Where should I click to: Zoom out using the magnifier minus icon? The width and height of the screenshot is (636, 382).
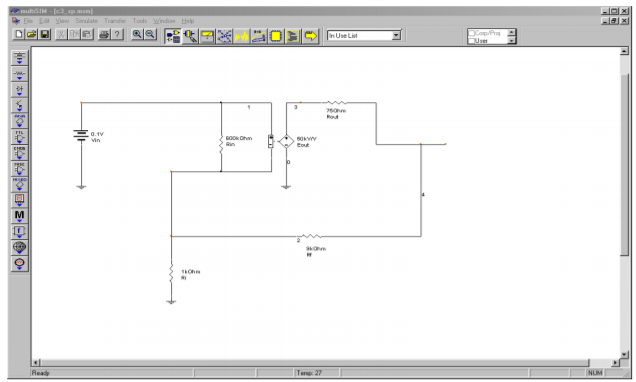pyautogui.click(x=150, y=34)
